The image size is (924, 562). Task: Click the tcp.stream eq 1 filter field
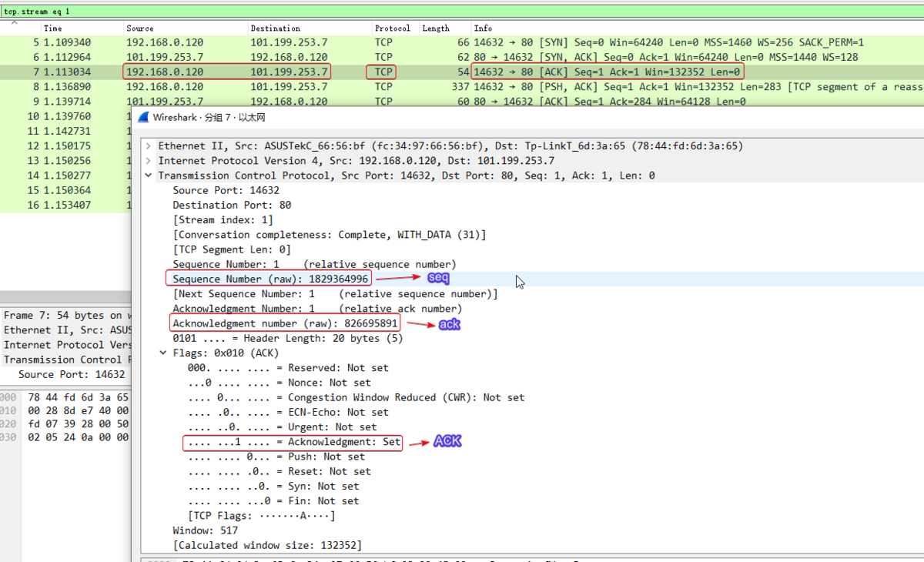[462, 12]
